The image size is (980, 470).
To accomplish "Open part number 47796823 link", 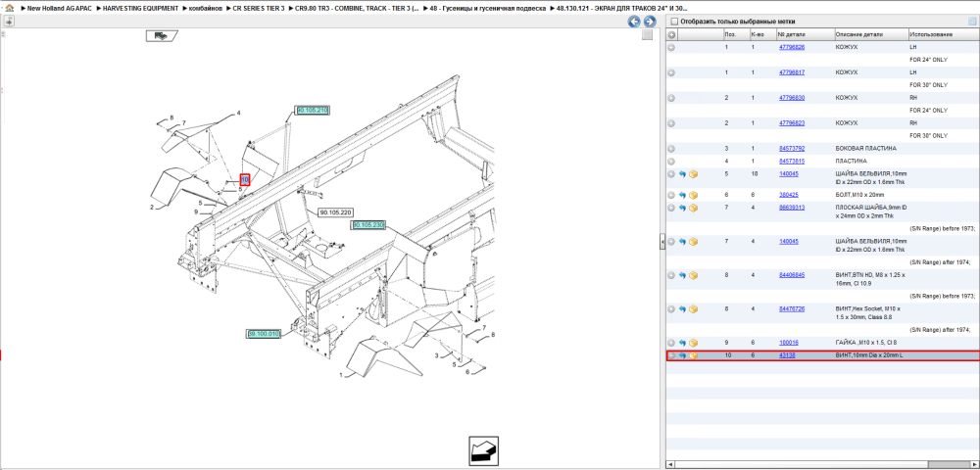I will (792, 123).
